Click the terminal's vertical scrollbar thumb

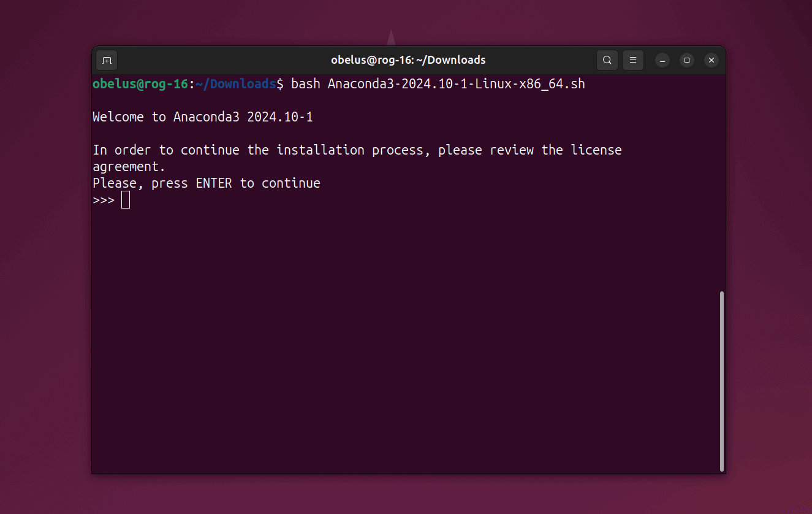click(722, 380)
